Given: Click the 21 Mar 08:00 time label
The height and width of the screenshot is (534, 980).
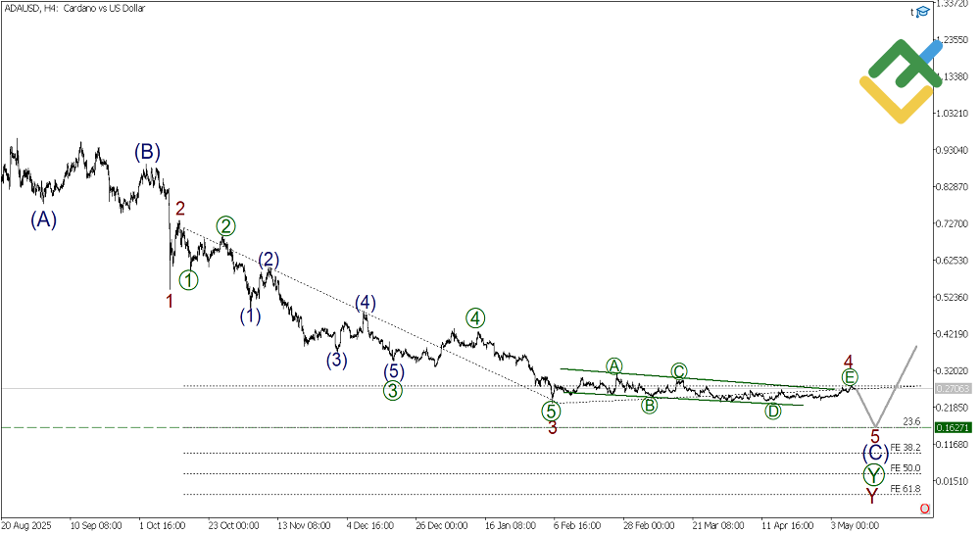Looking at the screenshot, I should coord(718,525).
